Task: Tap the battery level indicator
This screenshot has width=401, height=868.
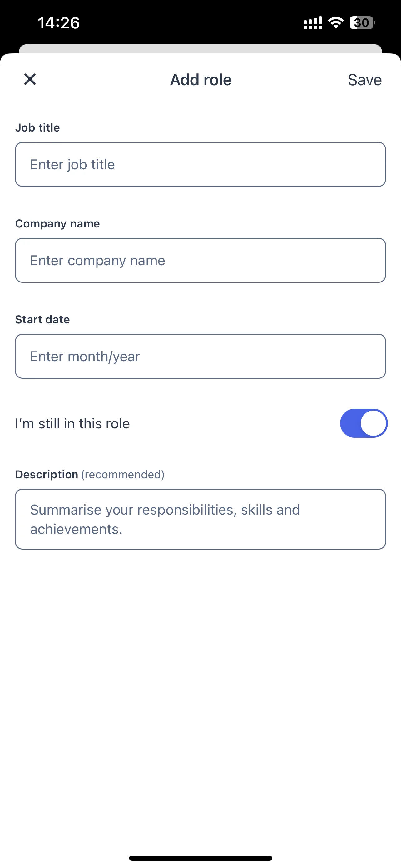Action: click(x=362, y=22)
